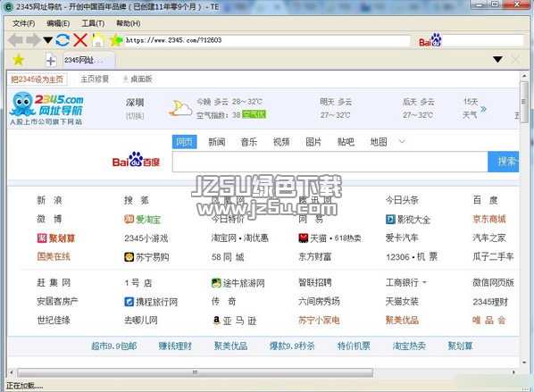Open 爱淘宝 link with icon
This screenshot has width=534, height=392.
(x=142, y=220)
